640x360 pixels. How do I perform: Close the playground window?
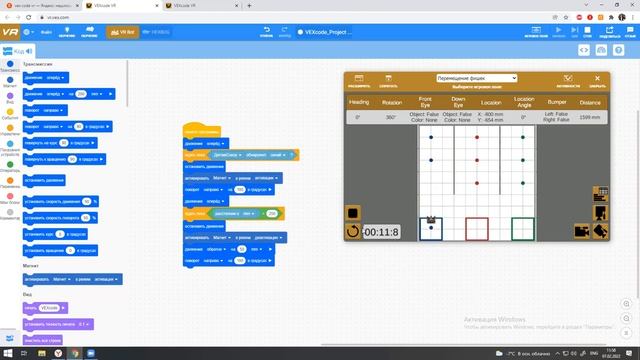click(597, 80)
